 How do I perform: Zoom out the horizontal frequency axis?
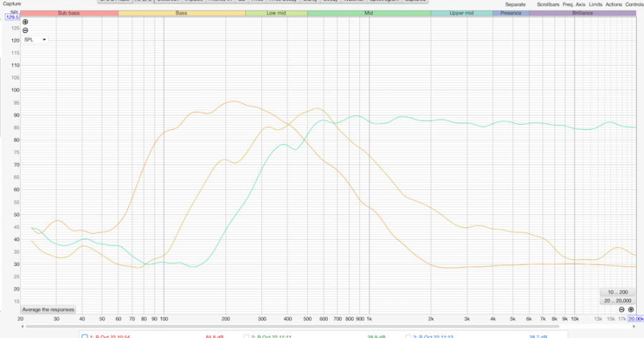(622, 309)
